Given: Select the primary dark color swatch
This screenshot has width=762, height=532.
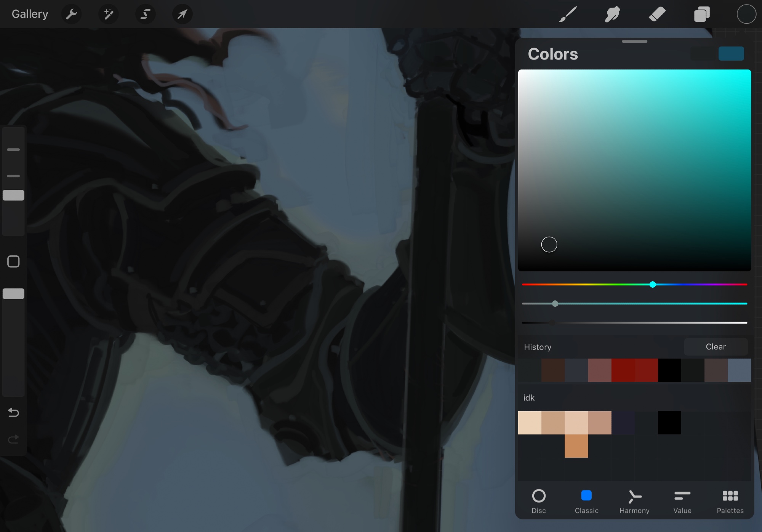Looking at the screenshot, I should click(703, 54).
